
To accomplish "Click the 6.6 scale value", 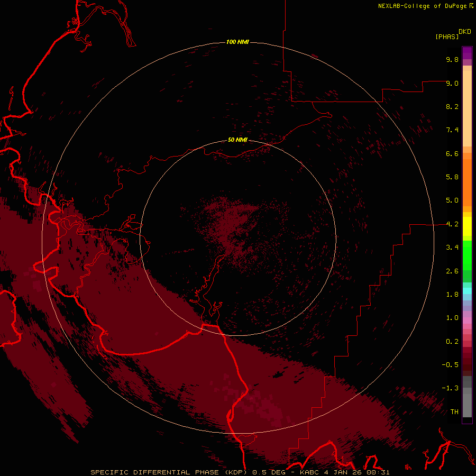I will tap(452, 153).
